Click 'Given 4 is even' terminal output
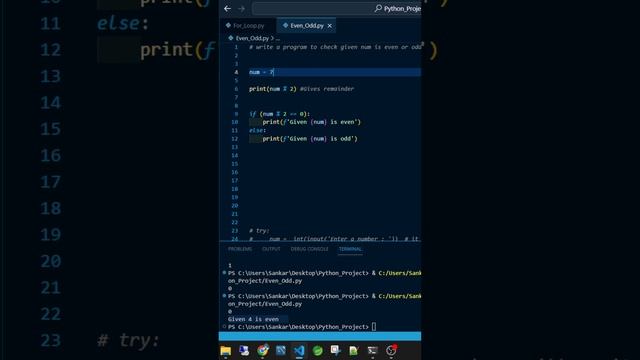 coord(253,319)
